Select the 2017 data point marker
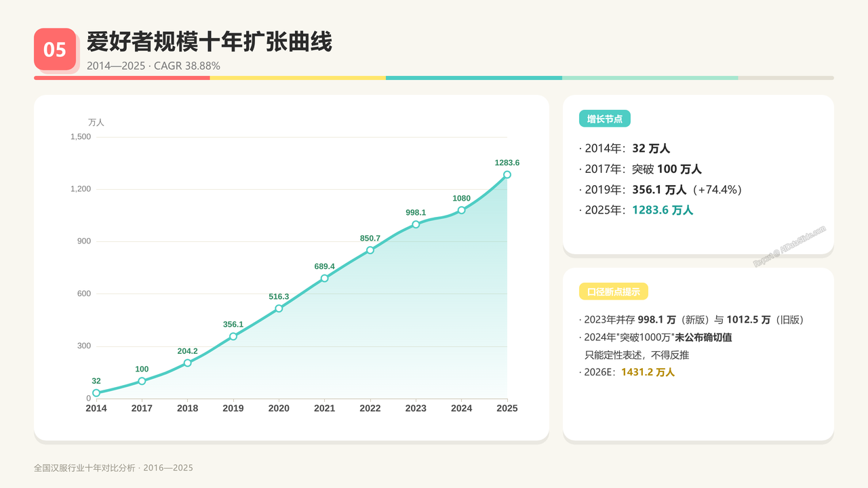The width and height of the screenshot is (868, 488). pyautogui.click(x=142, y=381)
